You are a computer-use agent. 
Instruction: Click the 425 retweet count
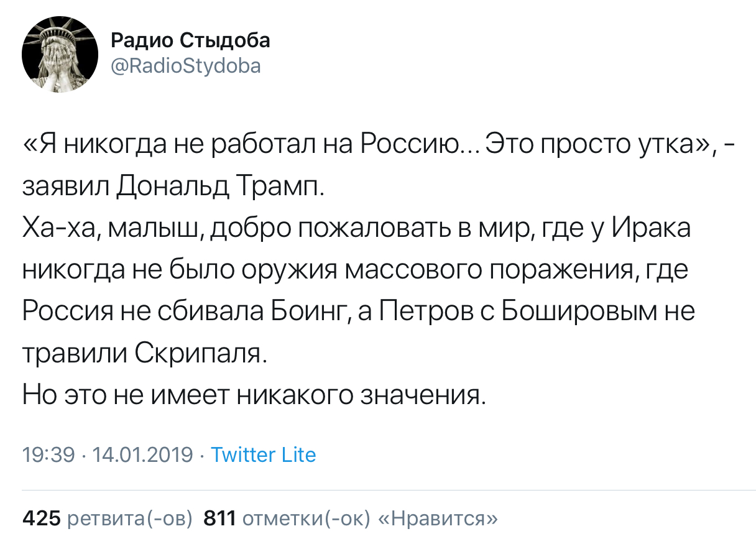coord(41,517)
